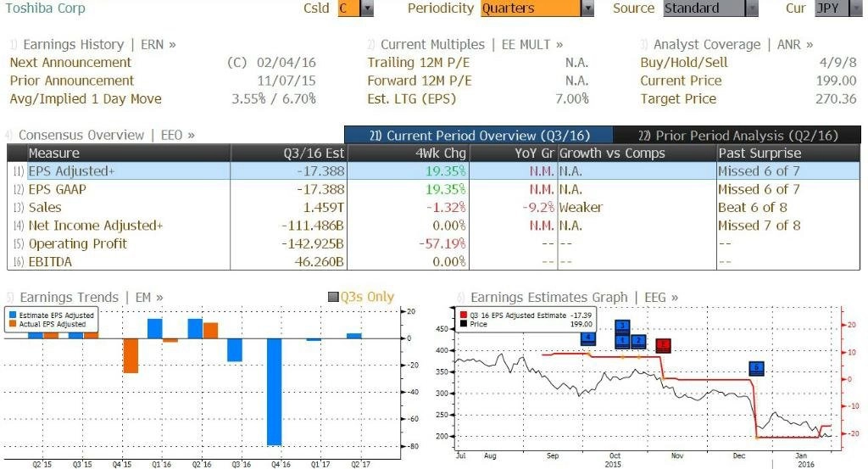Click Beat 6 of 8 past surprise cell
Viewport: 868px width, 469px height.
coord(753,208)
